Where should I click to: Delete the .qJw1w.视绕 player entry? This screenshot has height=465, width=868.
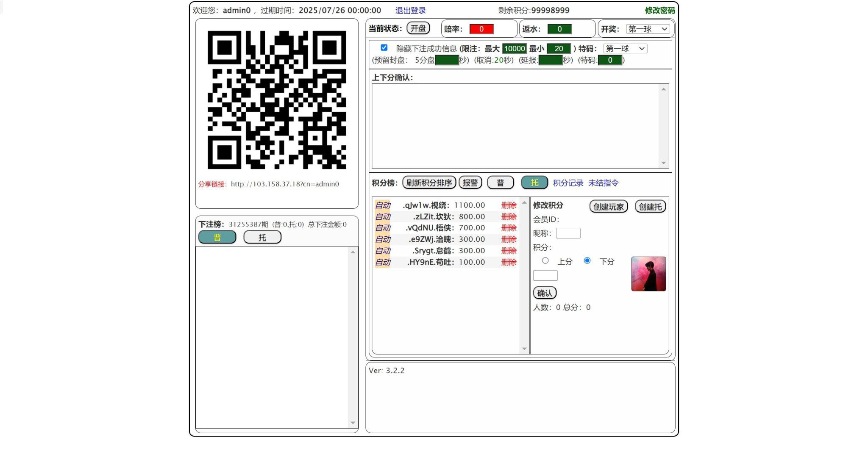tap(508, 205)
